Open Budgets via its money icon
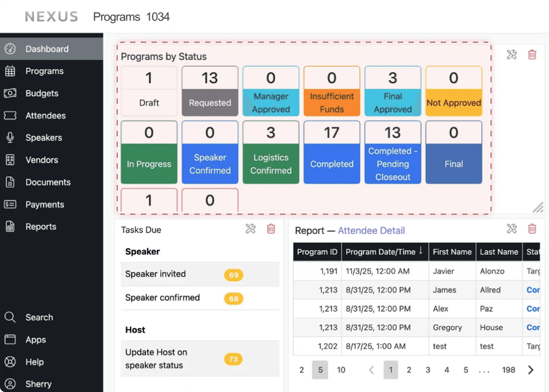549x392 pixels. point(10,93)
